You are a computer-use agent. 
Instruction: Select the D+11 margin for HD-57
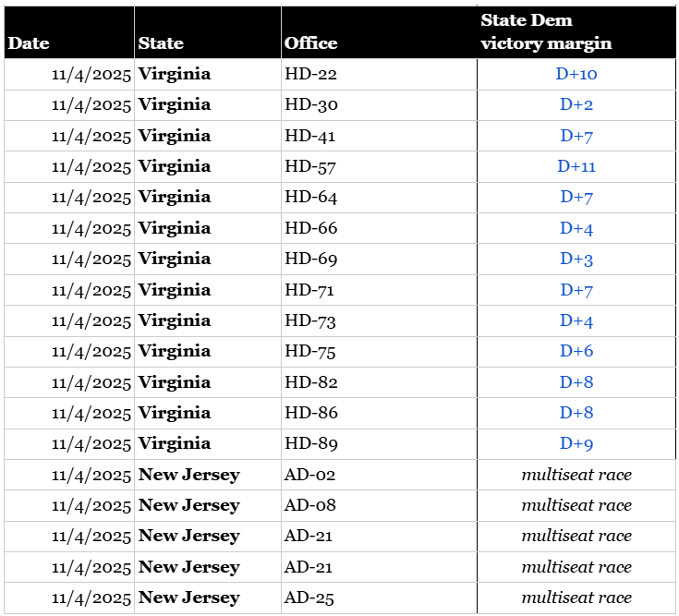pos(576,166)
